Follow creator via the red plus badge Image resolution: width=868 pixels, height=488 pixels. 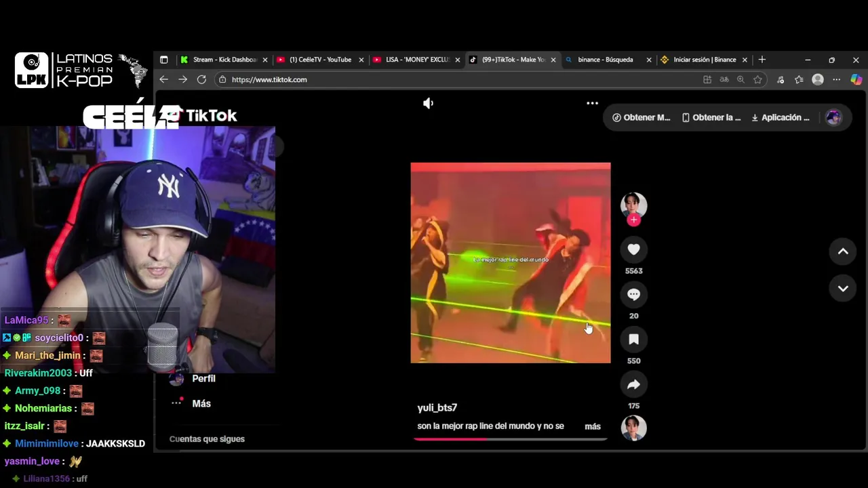click(x=633, y=220)
